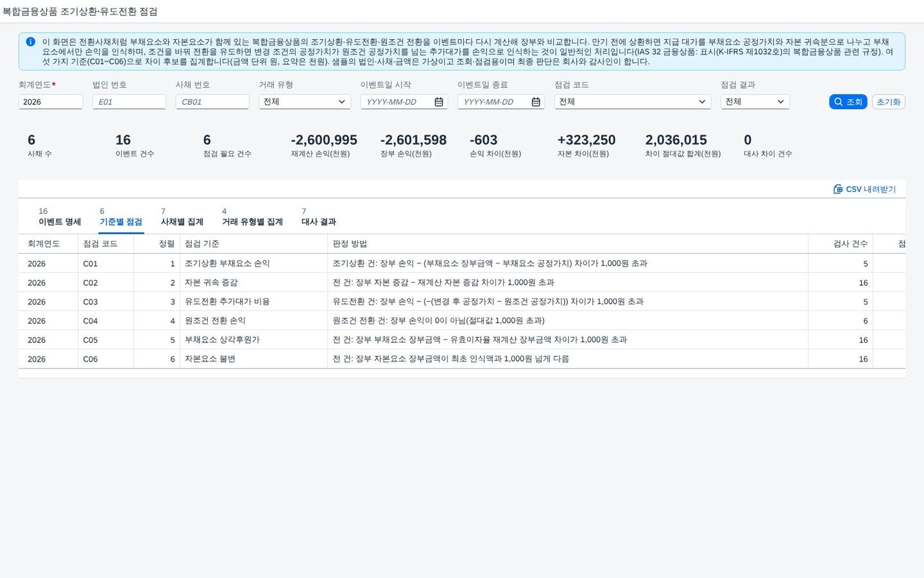Click the info icon in the notice banner
924x578 pixels.
pyautogui.click(x=30, y=42)
